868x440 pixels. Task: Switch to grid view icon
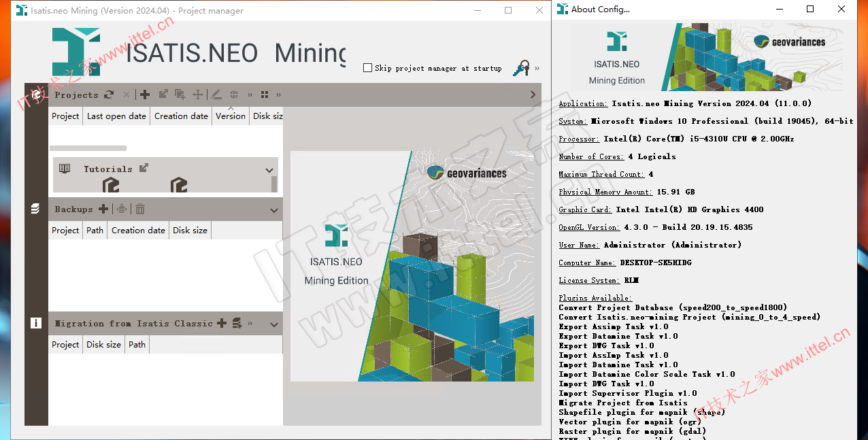[x=265, y=95]
